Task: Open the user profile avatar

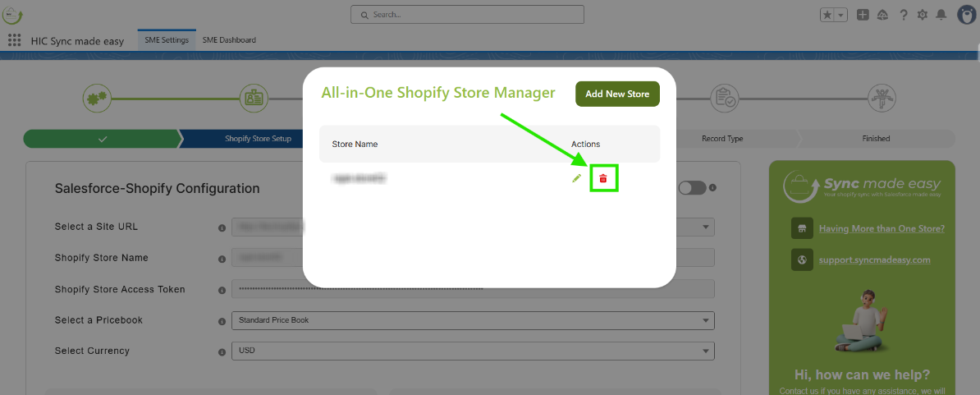Action: (x=966, y=15)
